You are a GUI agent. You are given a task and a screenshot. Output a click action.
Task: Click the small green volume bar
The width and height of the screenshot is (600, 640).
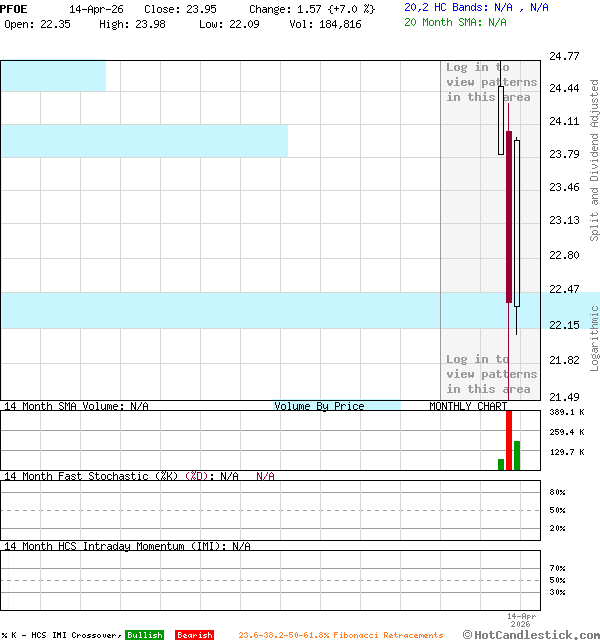(501, 464)
